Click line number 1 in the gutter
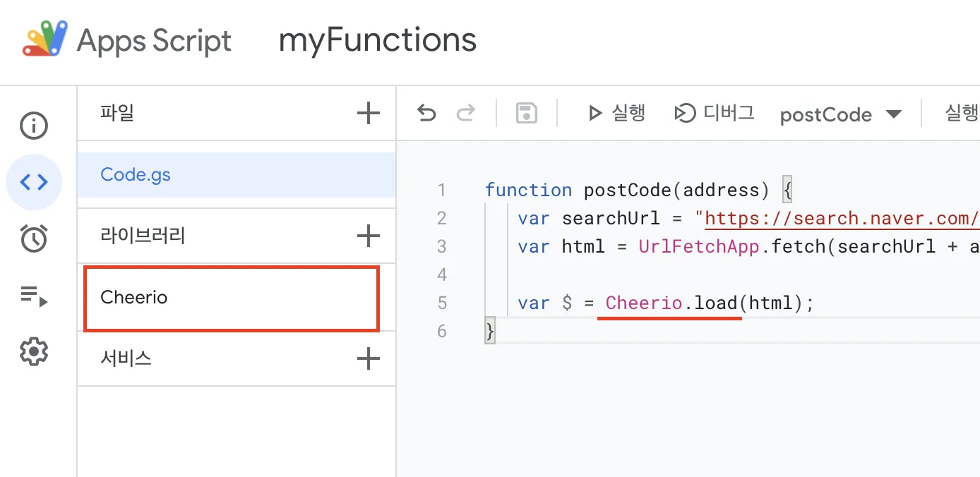This screenshot has height=477, width=980. pos(442,191)
